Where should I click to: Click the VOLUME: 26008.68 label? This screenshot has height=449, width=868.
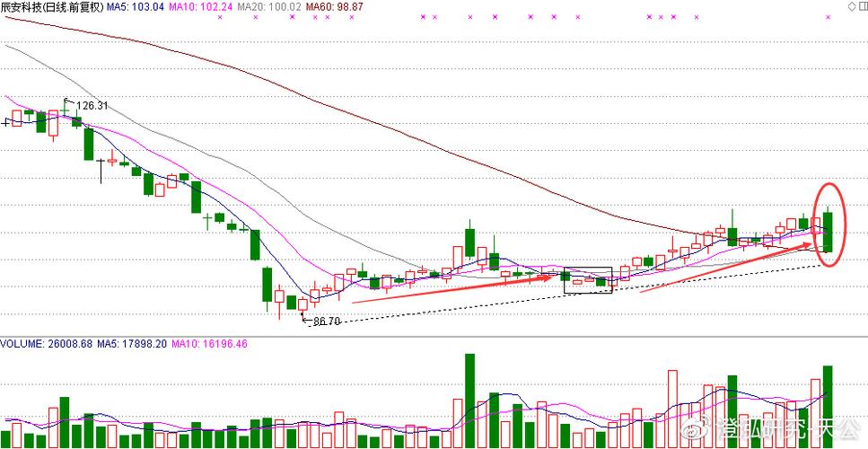(45, 344)
